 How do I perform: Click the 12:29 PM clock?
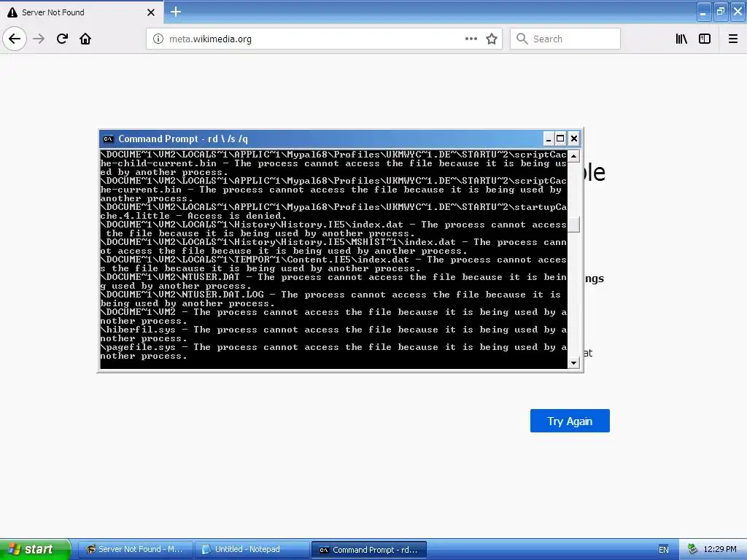click(720, 550)
